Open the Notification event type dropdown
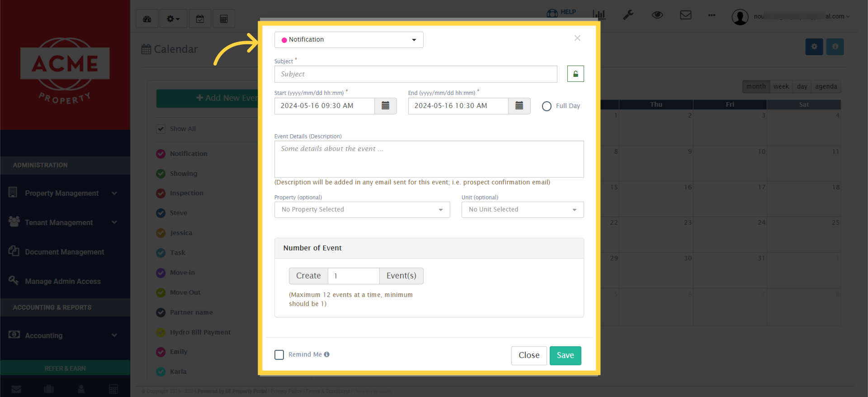 pyautogui.click(x=349, y=40)
